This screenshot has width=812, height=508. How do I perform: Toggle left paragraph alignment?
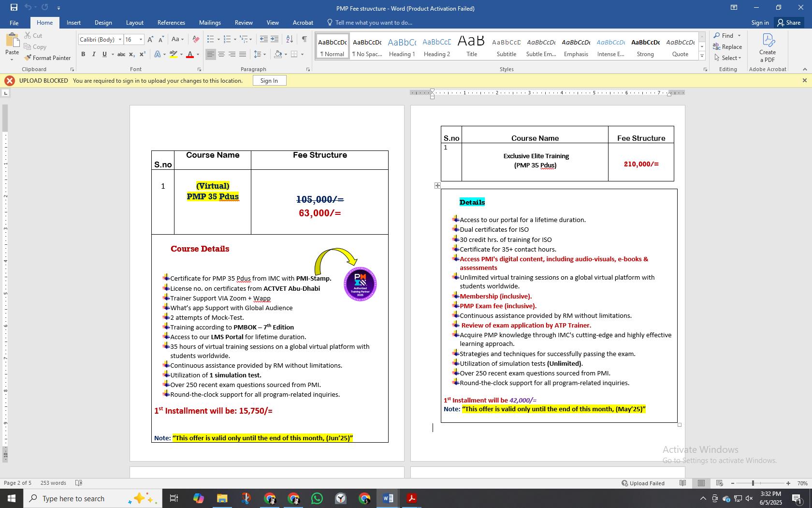[x=210, y=54]
